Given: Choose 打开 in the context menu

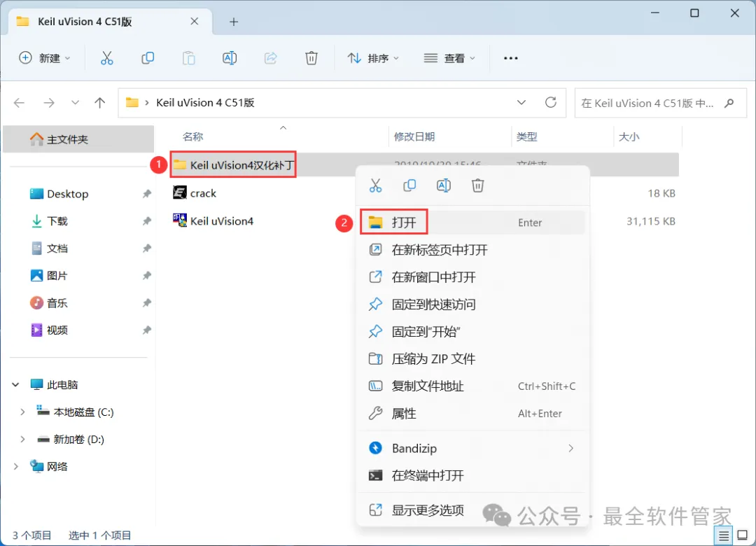Looking at the screenshot, I should tap(472, 223).
